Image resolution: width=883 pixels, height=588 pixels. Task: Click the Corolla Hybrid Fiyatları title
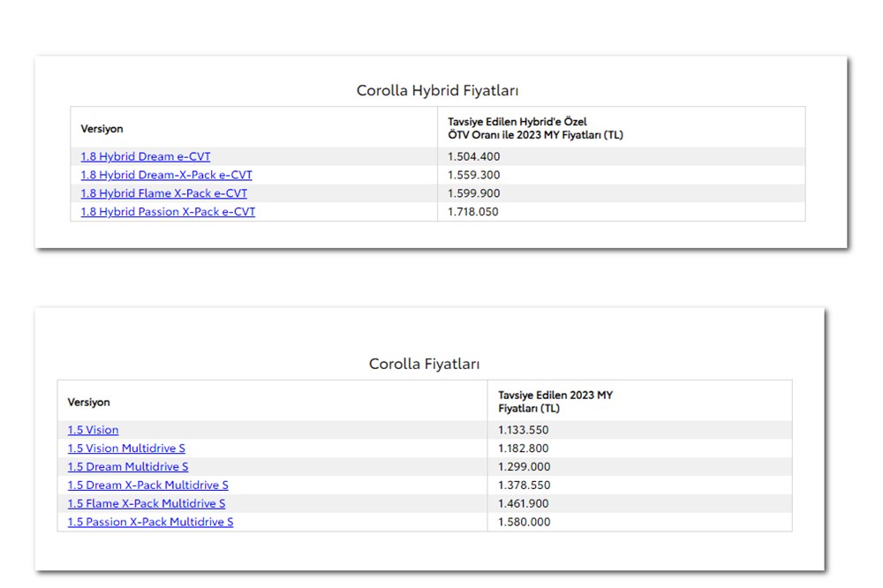click(437, 90)
